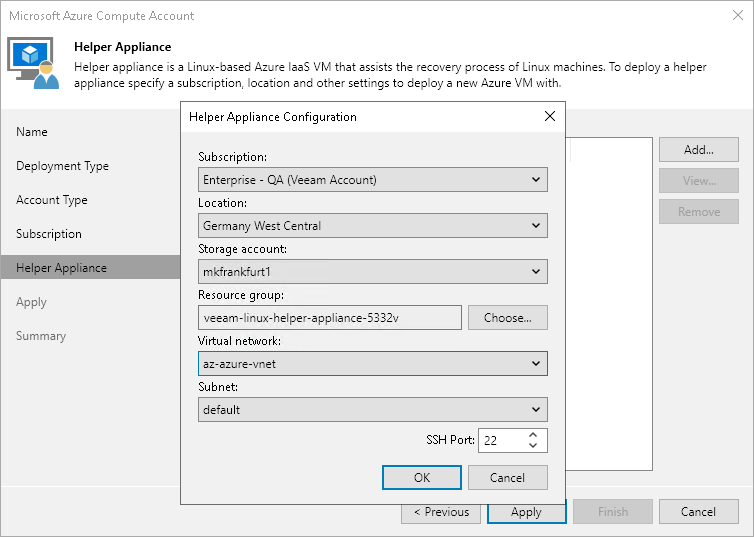Viewport: 754px width, 537px height.
Task: Select the Helper Appliance wizard step
Action: tap(90, 267)
